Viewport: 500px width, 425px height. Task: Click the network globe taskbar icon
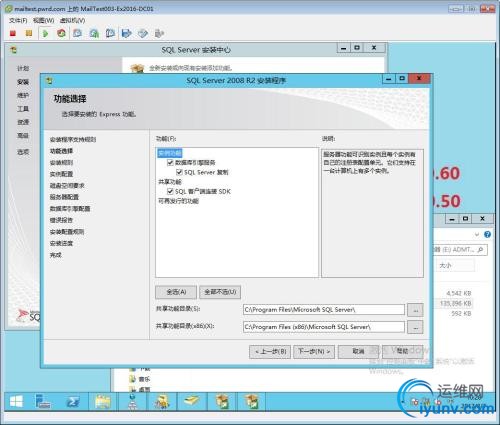[x=133, y=401]
